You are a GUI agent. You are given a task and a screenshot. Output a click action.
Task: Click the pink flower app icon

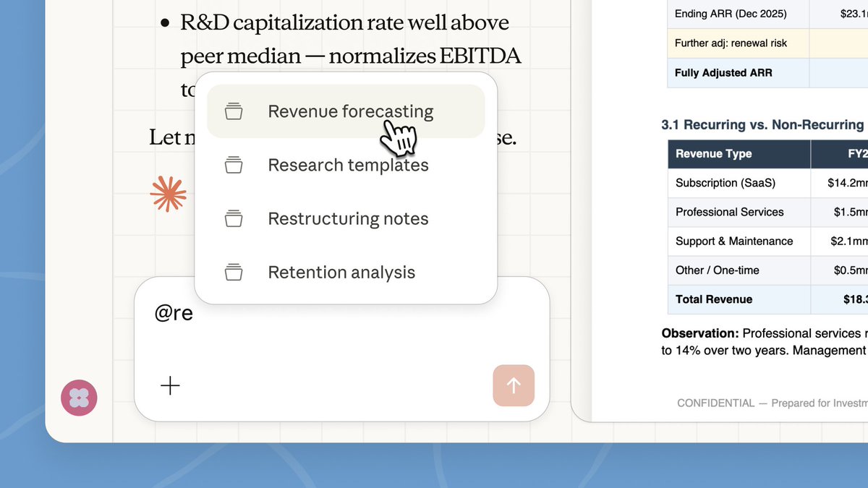click(x=79, y=398)
